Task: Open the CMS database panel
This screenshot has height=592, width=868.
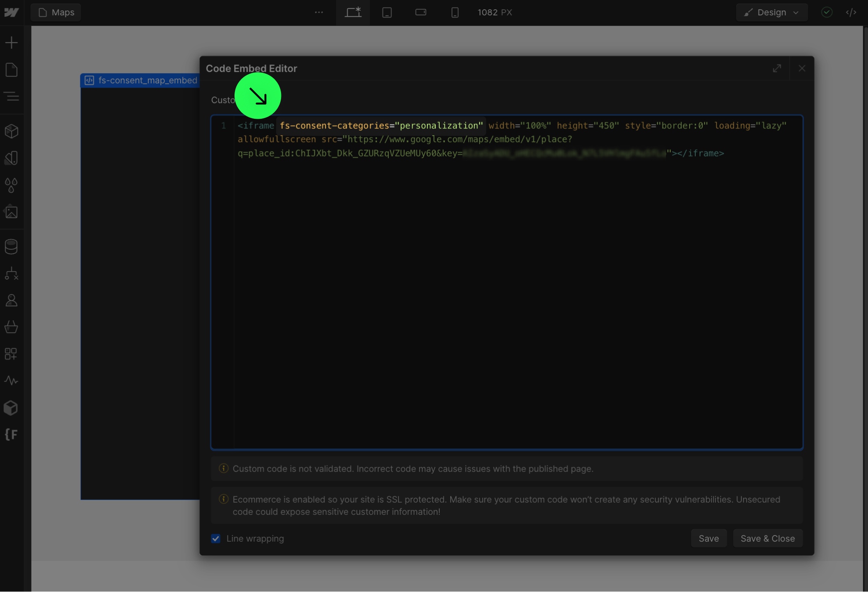Action: tap(11, 247)
